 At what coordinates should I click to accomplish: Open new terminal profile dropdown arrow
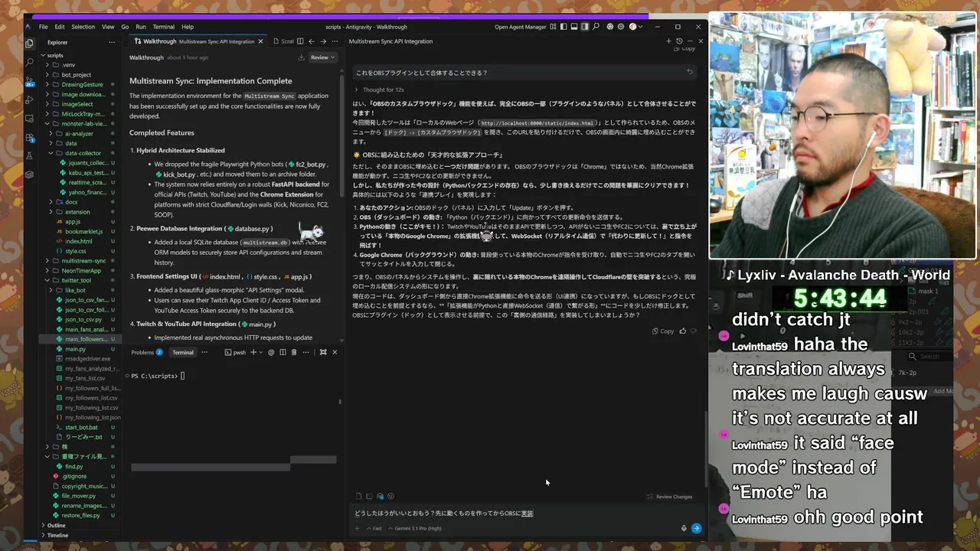tap(260, 352)
